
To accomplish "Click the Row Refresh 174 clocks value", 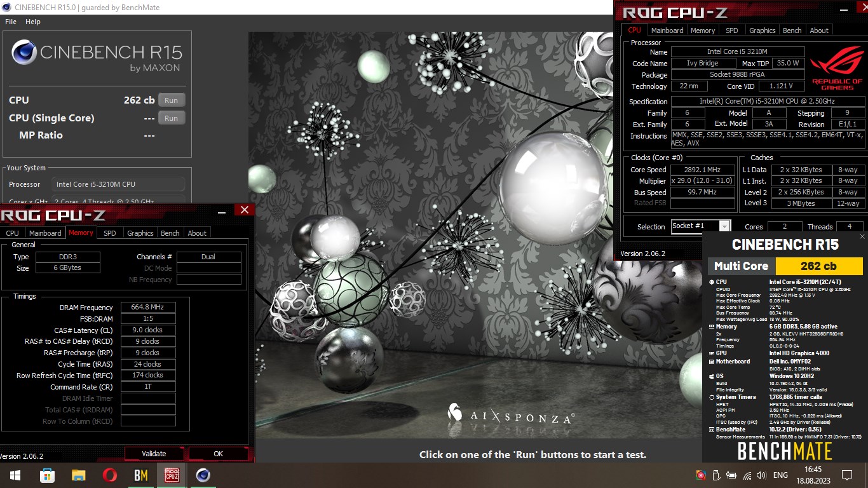I will coord(148,376).
